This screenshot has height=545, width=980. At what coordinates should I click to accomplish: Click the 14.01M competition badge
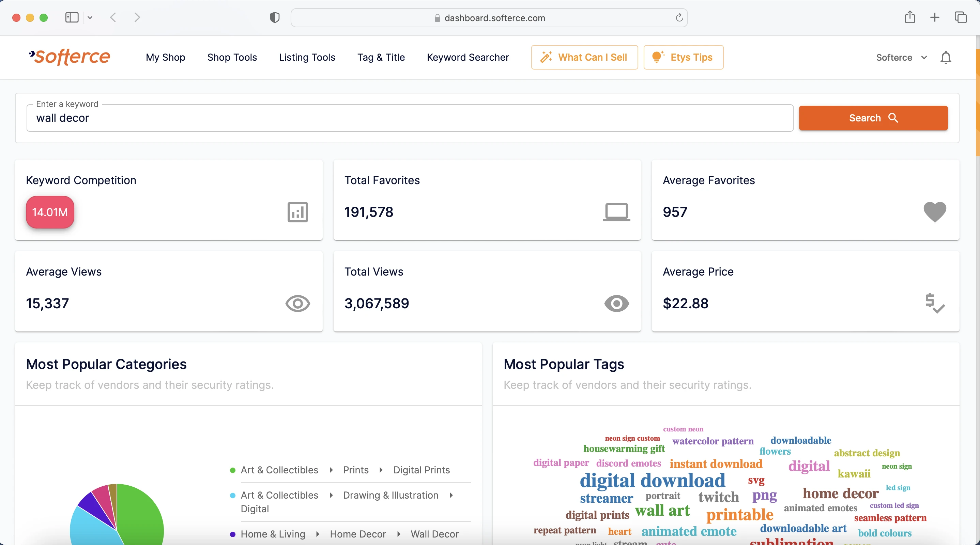[x=50, y=212]
